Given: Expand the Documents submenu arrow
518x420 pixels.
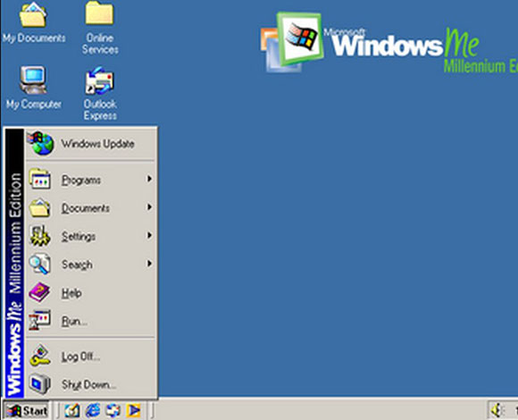Looking at the screenshot, I should click(150, 207).
